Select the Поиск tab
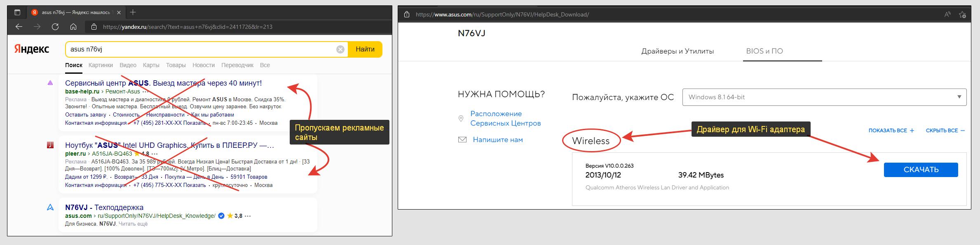This screenshot has width=980, height=245. tap(74, 65)
